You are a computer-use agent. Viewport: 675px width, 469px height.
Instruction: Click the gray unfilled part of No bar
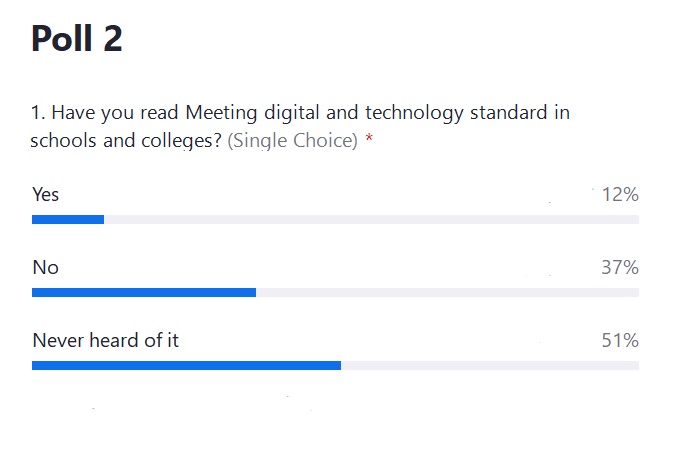pos(448,292)
